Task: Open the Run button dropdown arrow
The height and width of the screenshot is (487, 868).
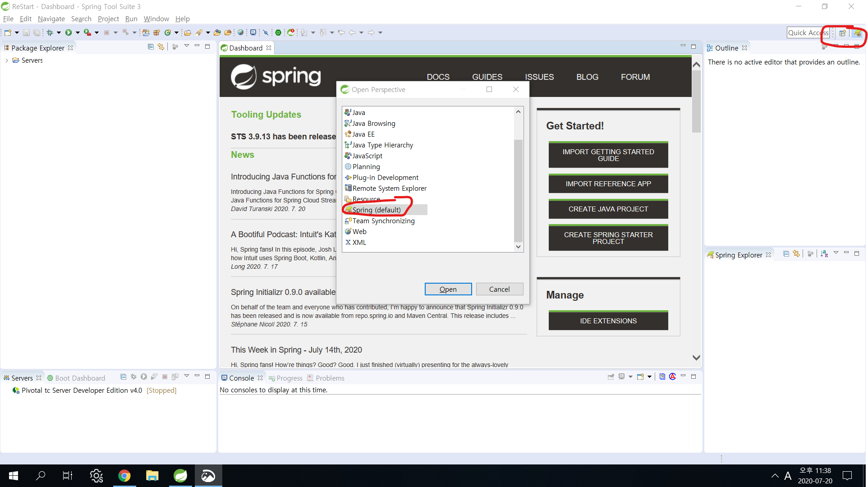Action: click(78, 32)
